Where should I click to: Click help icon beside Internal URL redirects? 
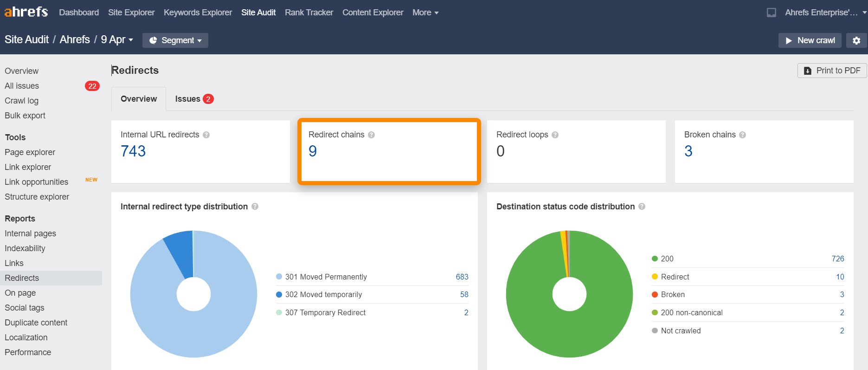pos(206,135)
